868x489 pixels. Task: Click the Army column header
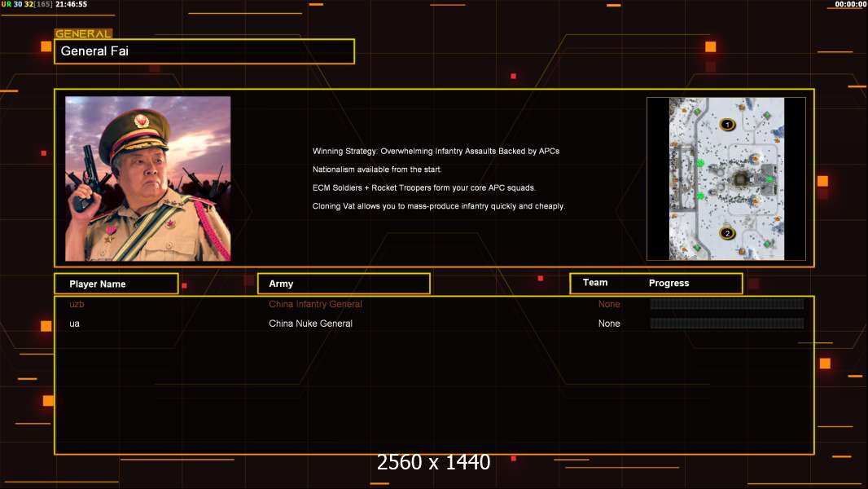344,284
